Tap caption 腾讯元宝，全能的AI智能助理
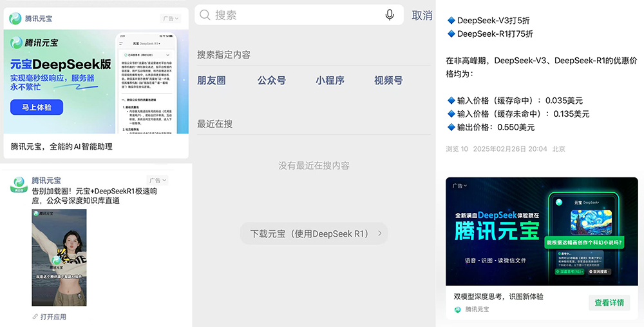644x327 pixels. pyautogui.click(x=62, y=146)
